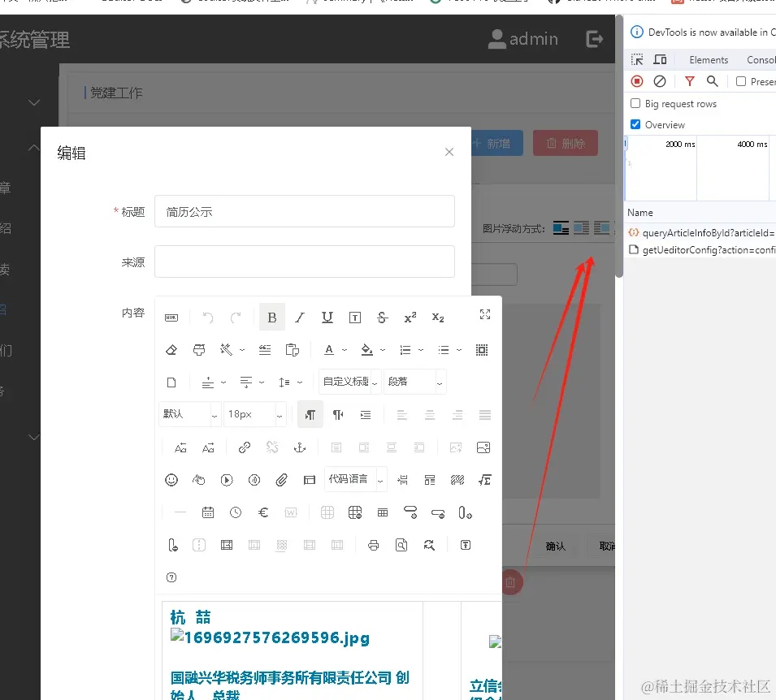Click admin user profile
Screen dimensions: 776x700
point(523,39)
